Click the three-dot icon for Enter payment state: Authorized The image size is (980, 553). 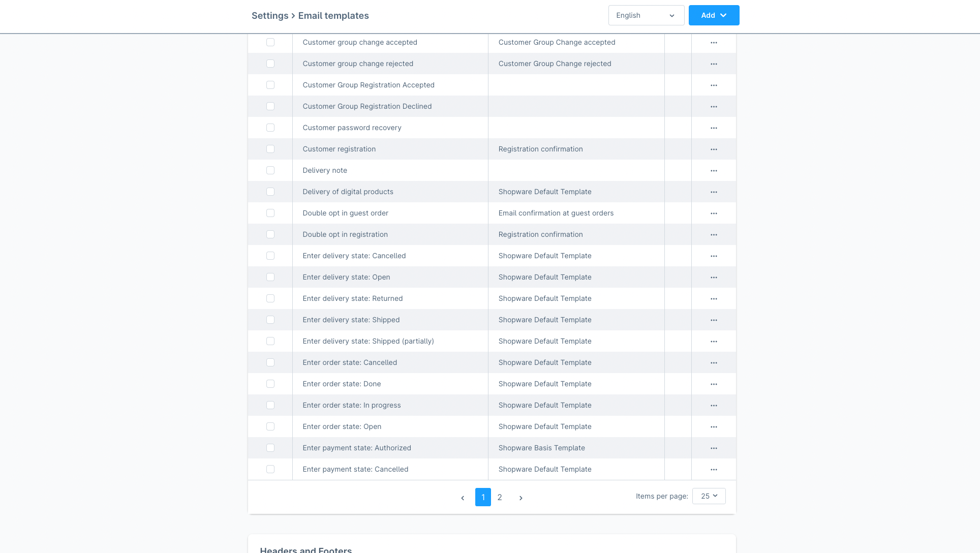714,447
